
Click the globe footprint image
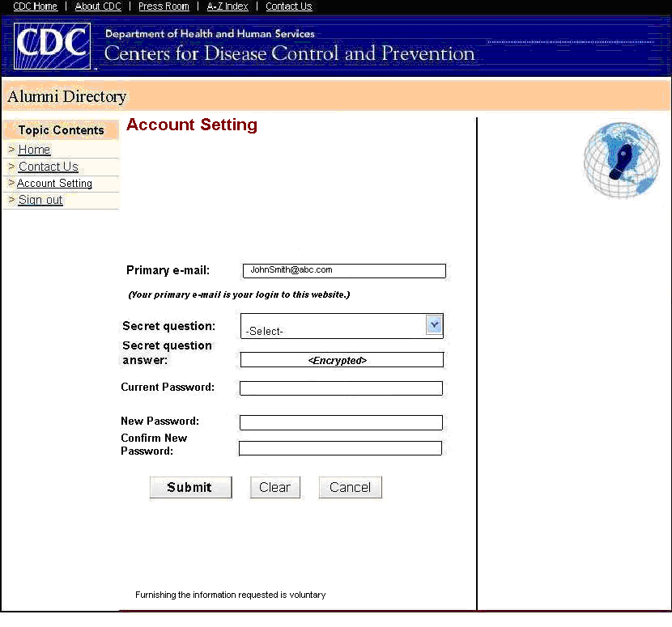622,159
